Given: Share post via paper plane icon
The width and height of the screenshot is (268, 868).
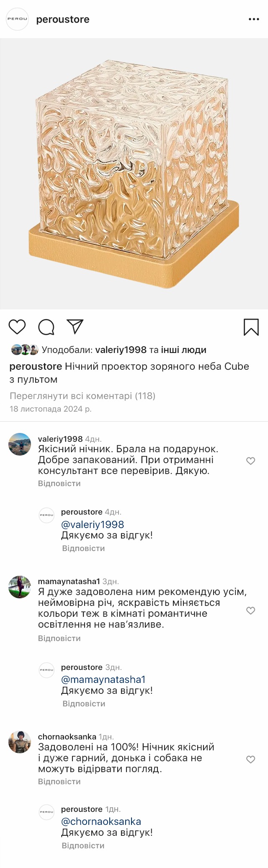Looking at the screenshot, I should pos(75,327).
